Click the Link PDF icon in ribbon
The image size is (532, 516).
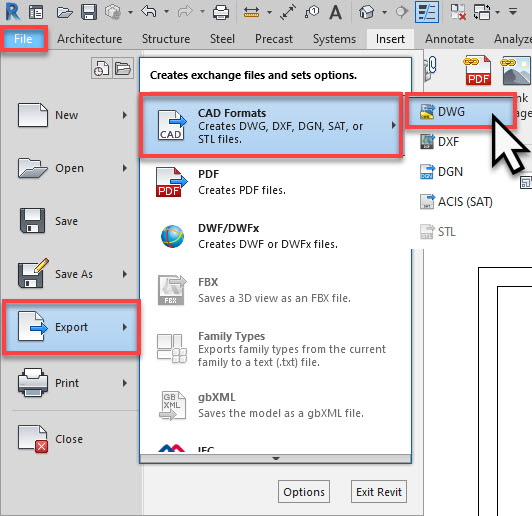point(478,70)
